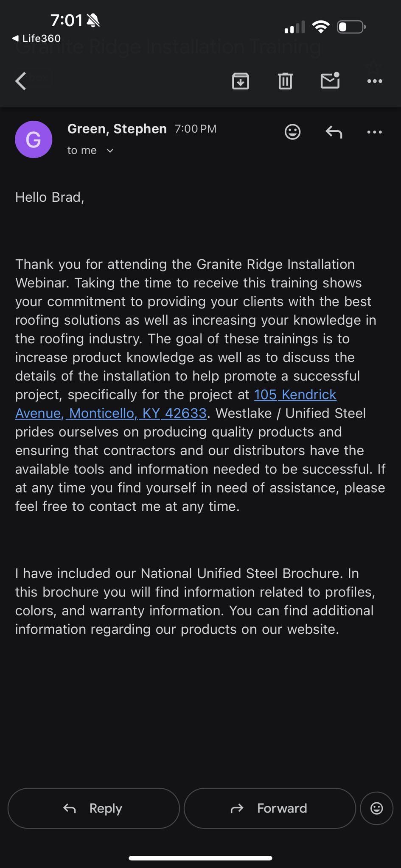Tap the battery status icon

pos(351,27)
